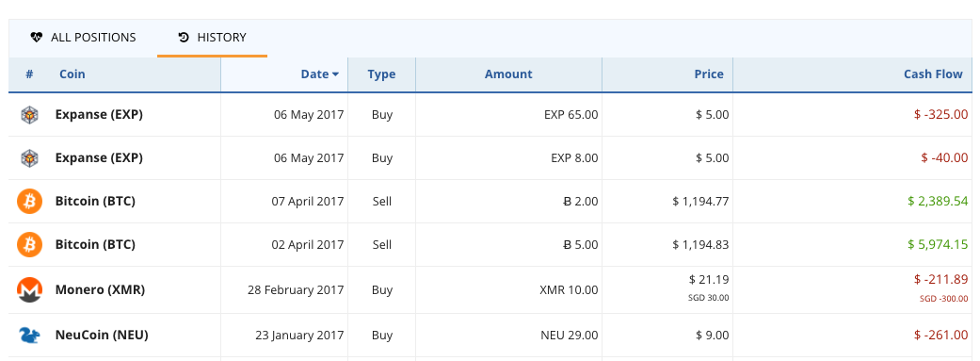
Task: Click the SGD -300.00 cash flow note
Action: coord(943,299)
